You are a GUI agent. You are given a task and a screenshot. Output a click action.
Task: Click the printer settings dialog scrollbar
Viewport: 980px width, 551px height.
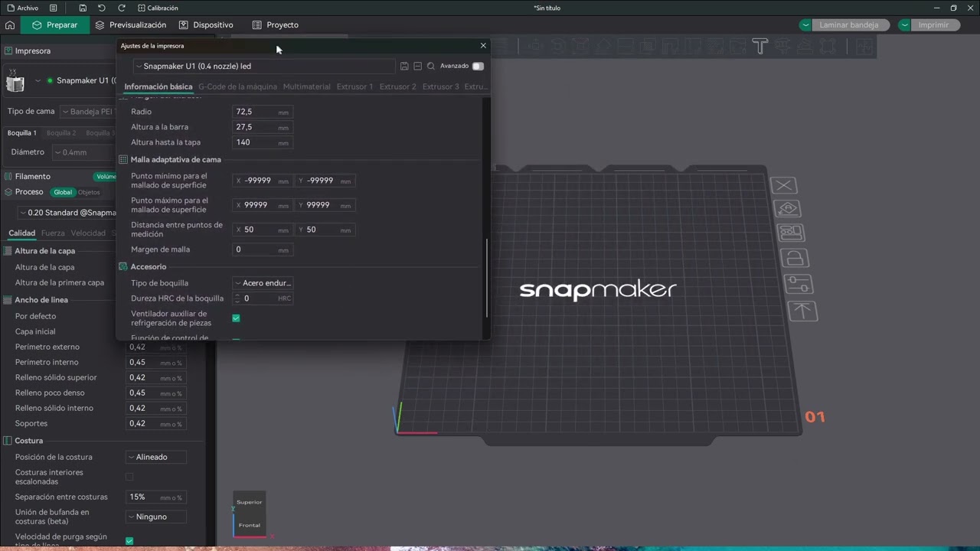[486, 278]
